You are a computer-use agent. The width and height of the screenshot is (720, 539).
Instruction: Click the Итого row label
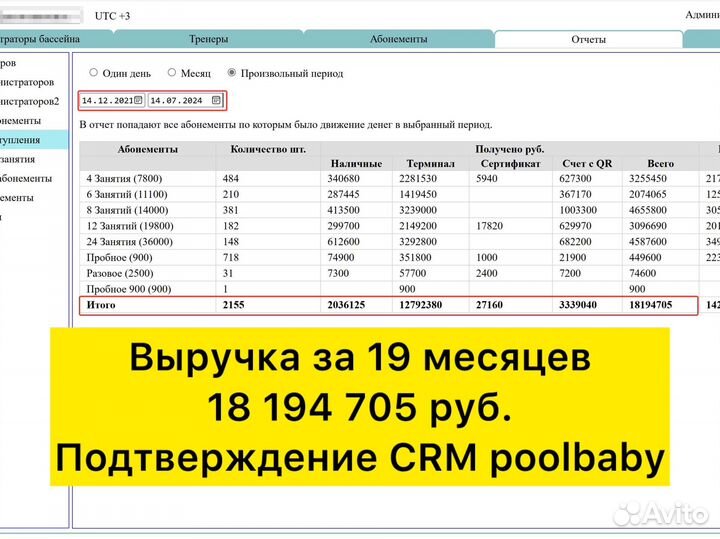pos(101,305)
